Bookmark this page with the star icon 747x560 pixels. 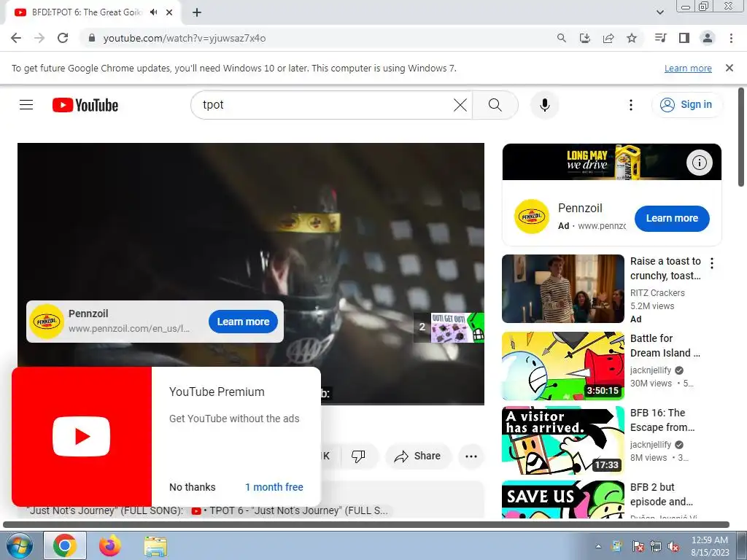(632, 38)
